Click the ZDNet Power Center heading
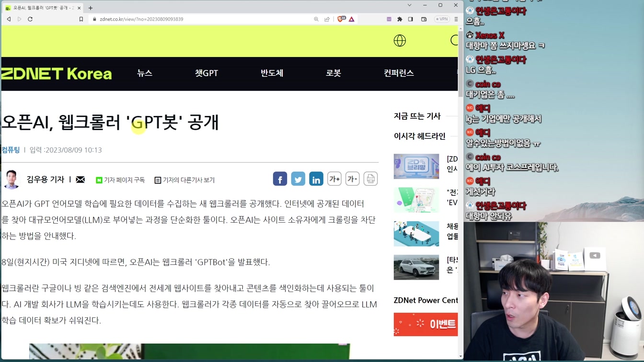 425,300
